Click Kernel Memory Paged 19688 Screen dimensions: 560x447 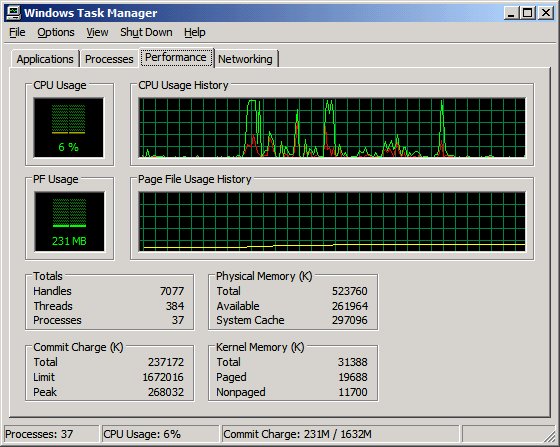pyautogui.click(x=352, y=377)
